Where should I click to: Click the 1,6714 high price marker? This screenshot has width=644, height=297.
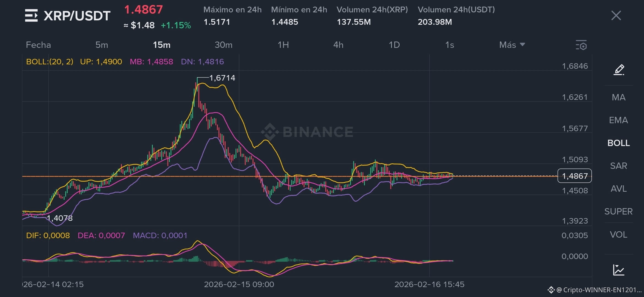click(x=222, y=78)
